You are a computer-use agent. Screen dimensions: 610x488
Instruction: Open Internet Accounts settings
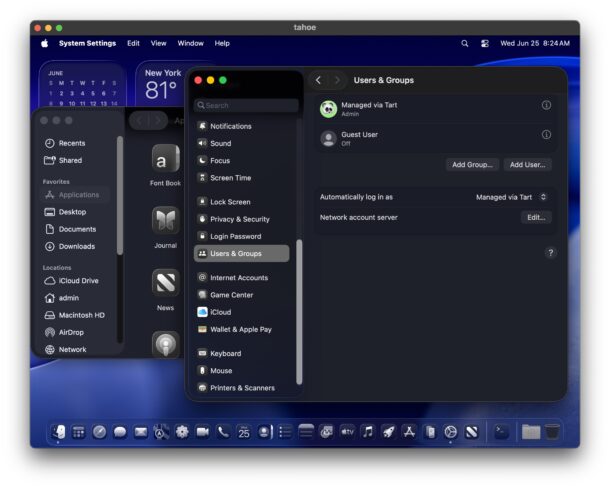[x=242, y=277]
